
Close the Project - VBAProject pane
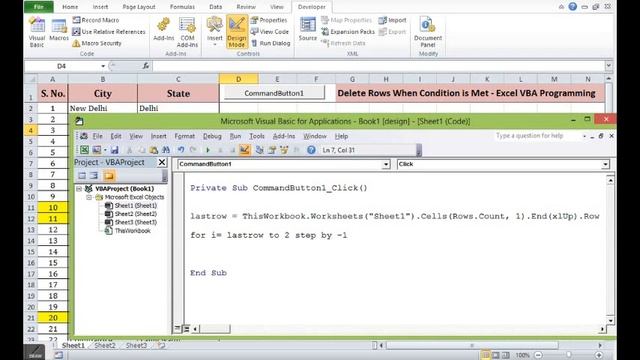click(x=162, y=162)
